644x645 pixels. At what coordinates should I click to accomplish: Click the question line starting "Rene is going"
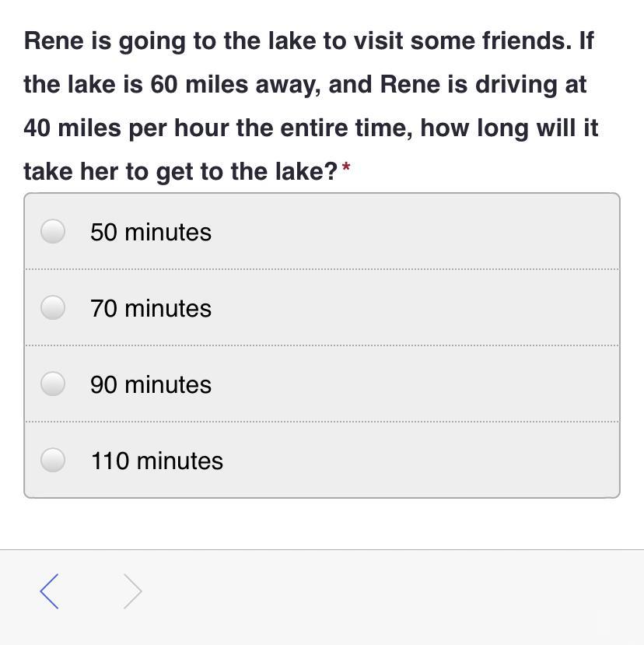pyautogui.click(x=308, y=40)
